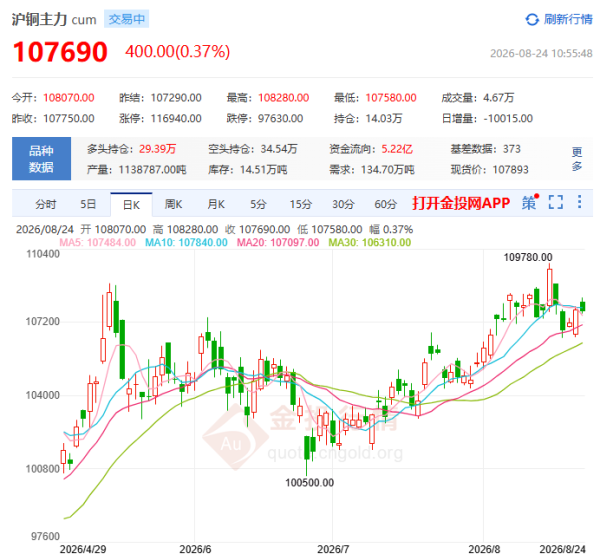Click the 产量 value 1138787.00吨
The width and height of the screenshot is (600, 554).
tap(153, 169)
